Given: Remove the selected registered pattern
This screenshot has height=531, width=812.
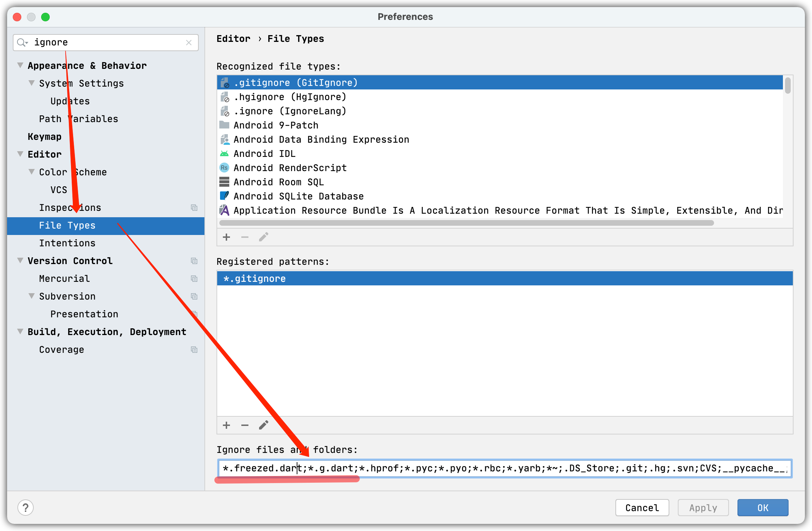Looking at the screenshot, I should [x=245, y=425].
